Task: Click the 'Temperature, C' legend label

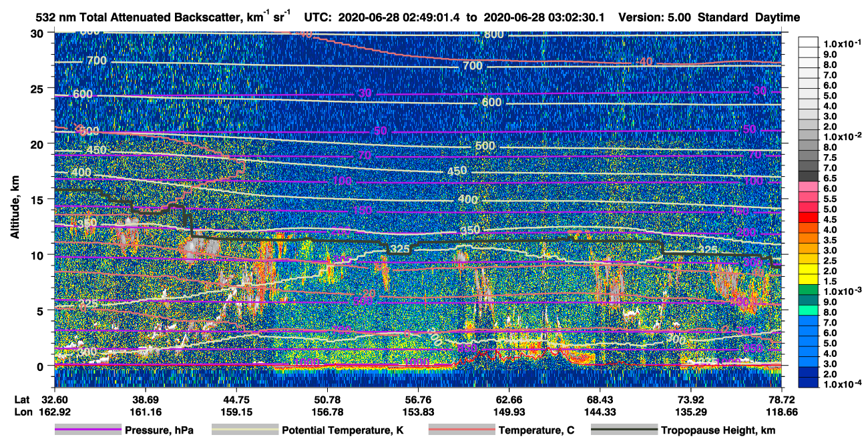Action: pyautogui.click(x=535, y=431)
